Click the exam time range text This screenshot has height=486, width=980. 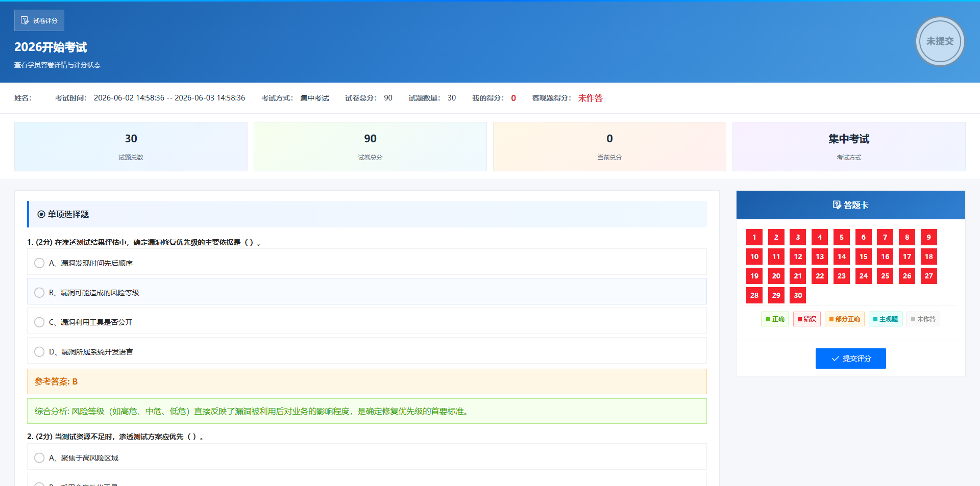[169, 98]
